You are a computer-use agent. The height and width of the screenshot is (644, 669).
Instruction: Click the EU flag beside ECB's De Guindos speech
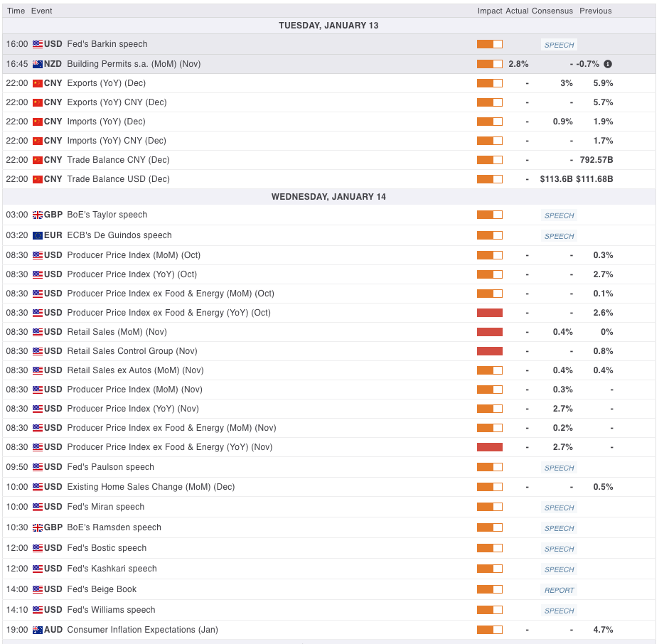(x=38, y=235)
